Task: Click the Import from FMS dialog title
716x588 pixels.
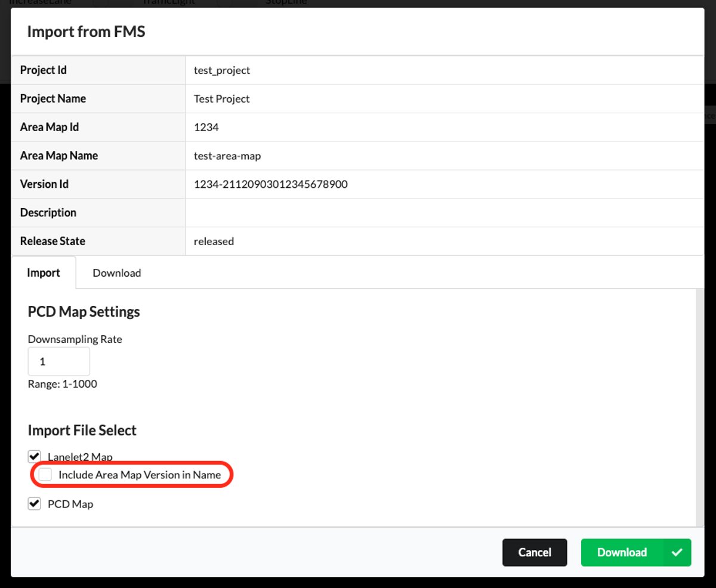Action: click(86, 32)
